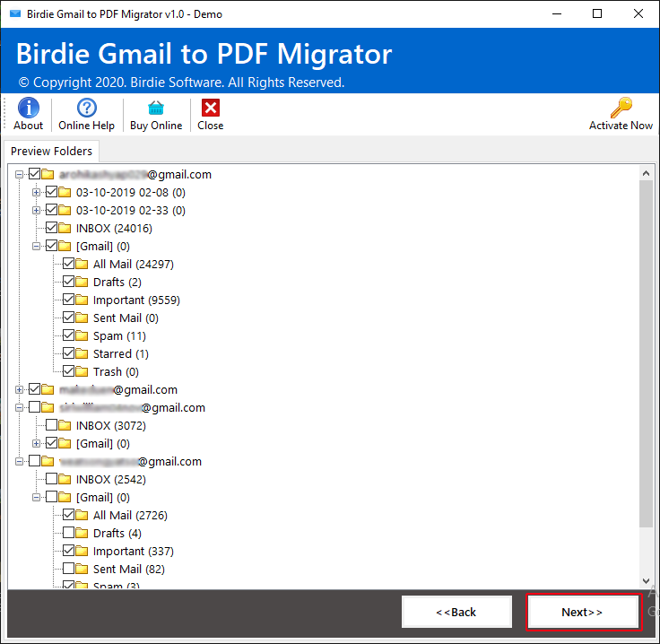The height and width of the screenshot is (644, 660).
Task: Click the Starred (1) folder icon
Action: click(82, 353)
